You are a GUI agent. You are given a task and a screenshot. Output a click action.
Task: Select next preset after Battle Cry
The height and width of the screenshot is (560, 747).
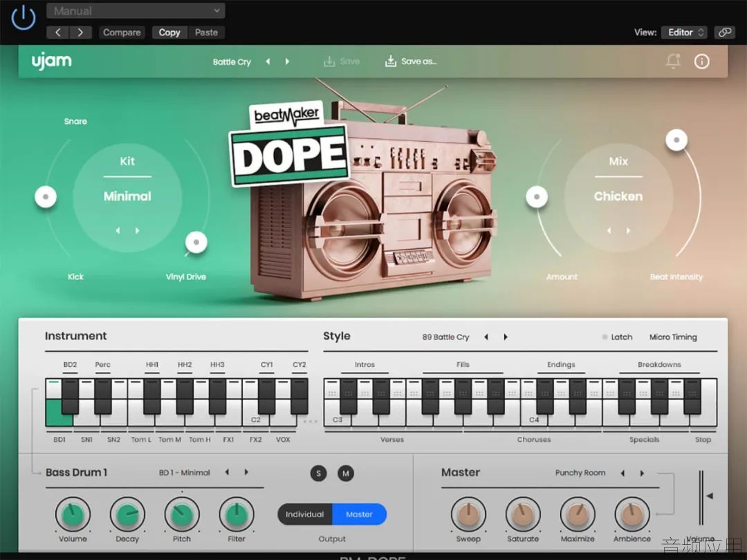pos(287,62)
